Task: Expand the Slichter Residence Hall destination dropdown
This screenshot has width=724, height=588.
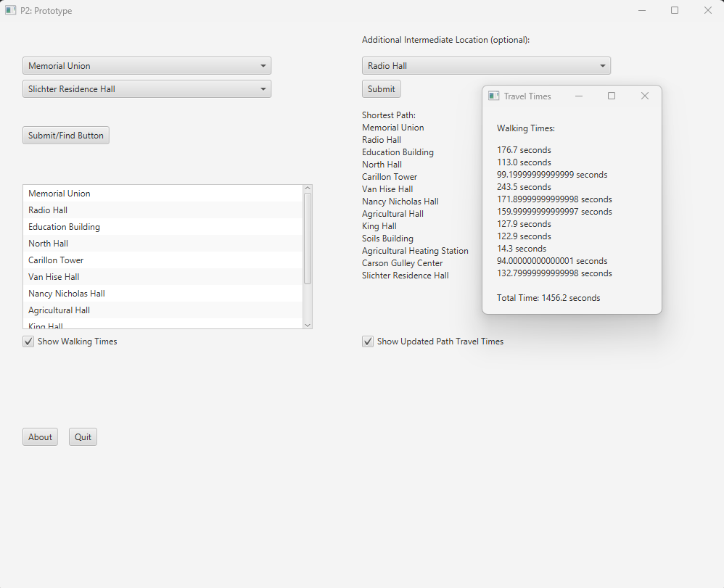Action: click(147, 89)
